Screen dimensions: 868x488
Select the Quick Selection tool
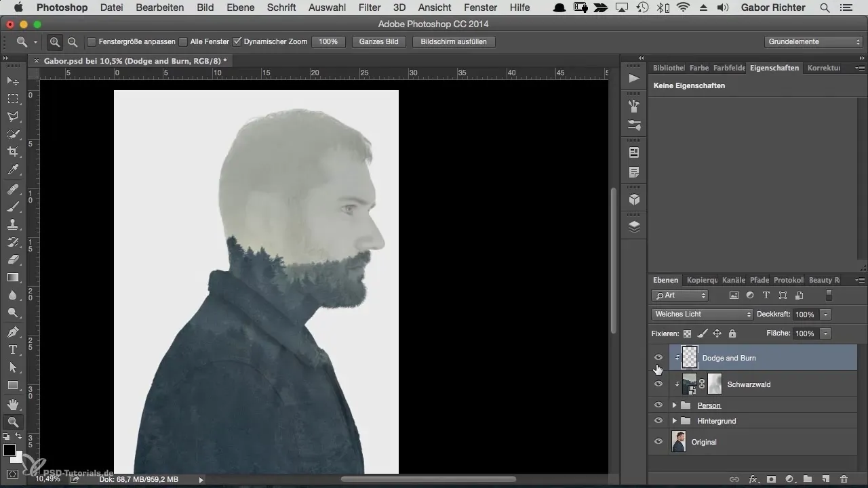(x=13, y=134)
